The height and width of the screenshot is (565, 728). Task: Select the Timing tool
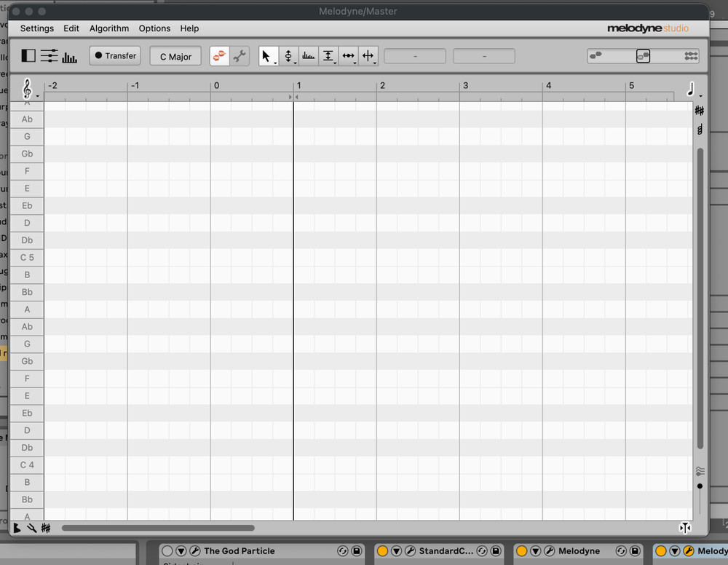point(348,55)
